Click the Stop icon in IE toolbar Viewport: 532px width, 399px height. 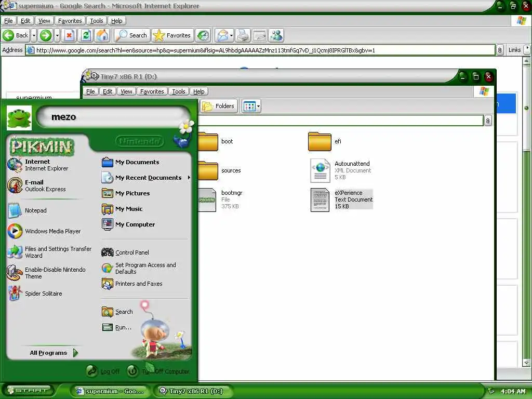[x=69, y=35]
